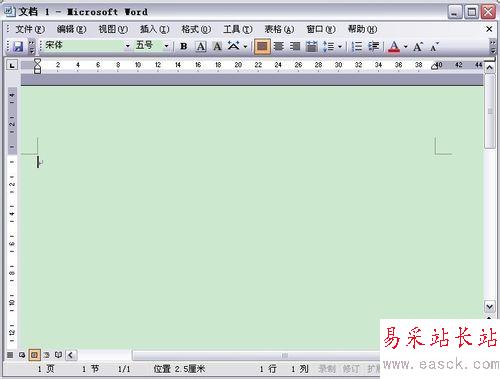Select align left (highlighted) button

click(x=262, y=46)
